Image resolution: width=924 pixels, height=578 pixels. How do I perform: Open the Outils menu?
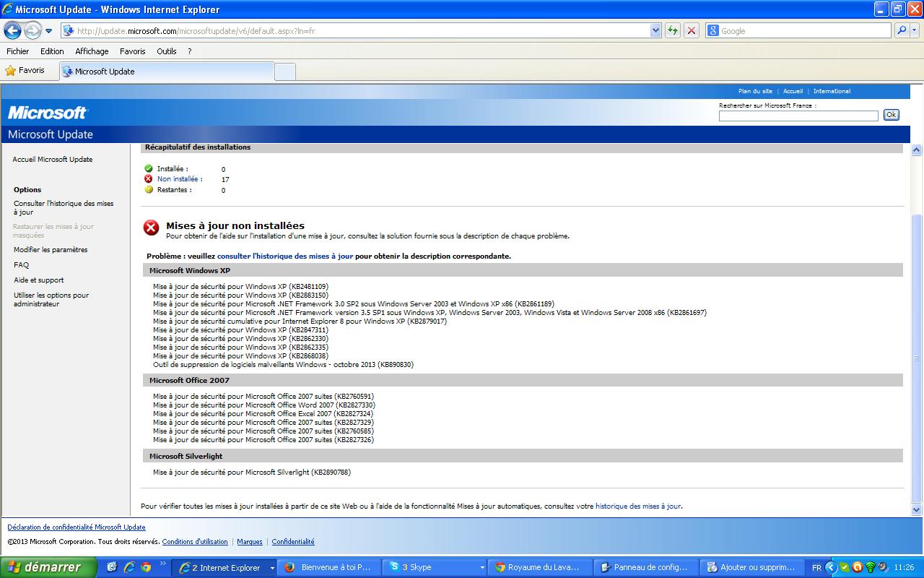[166, 51]
